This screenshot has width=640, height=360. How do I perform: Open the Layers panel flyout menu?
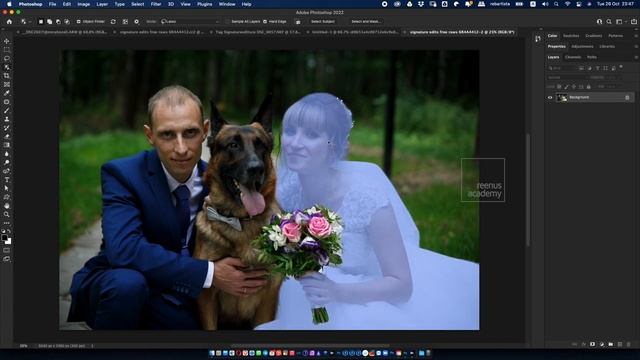[636, 57]
